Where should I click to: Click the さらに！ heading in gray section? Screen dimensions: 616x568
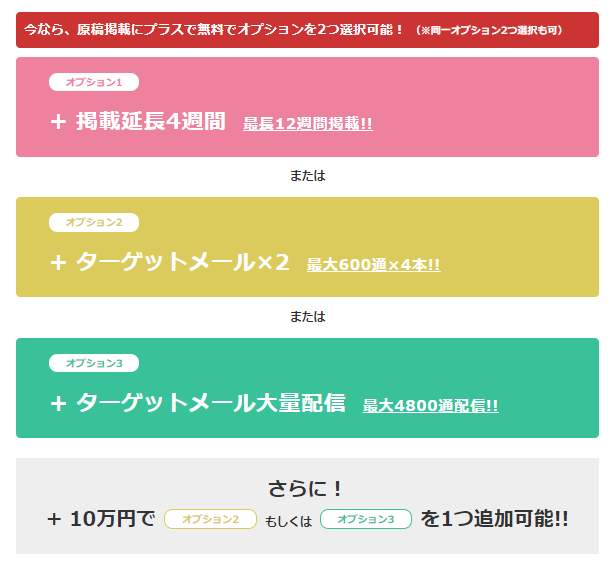tap(306, 489)
